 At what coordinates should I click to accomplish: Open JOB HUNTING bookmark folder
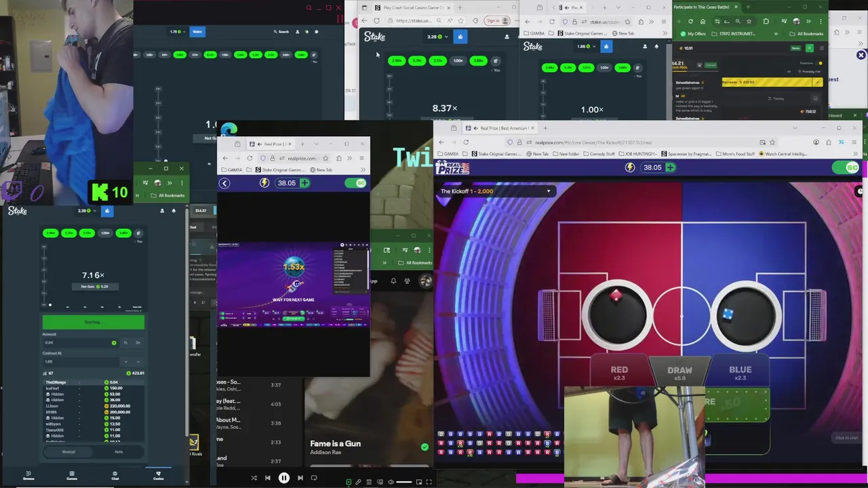click(639, 154)
